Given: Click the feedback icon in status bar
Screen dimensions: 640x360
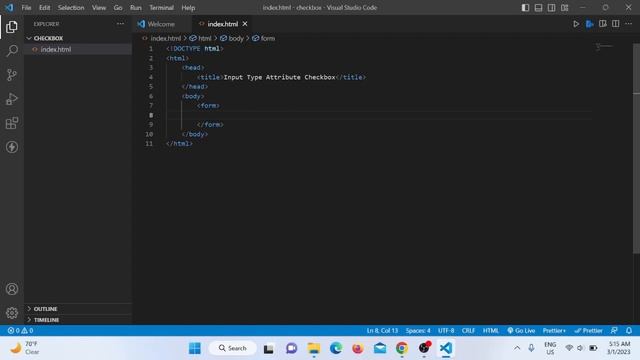Looking at the screenshot, I should (614, 331).
